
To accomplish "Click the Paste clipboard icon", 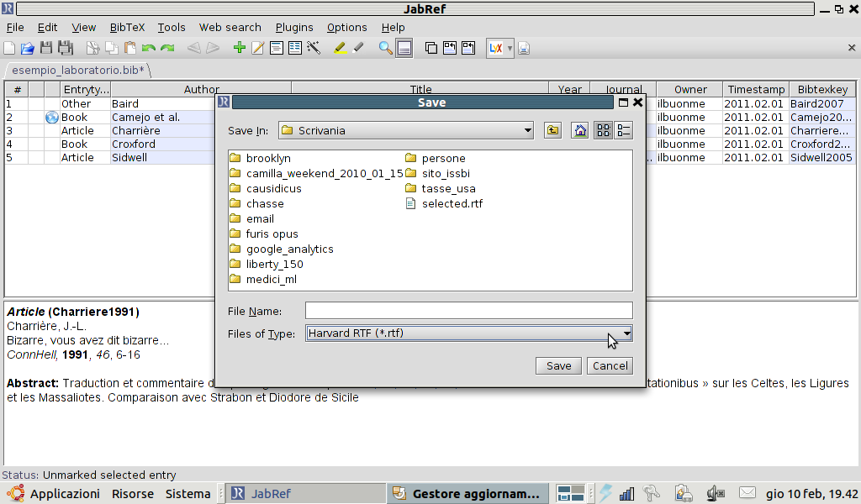I will coord(130,48).
